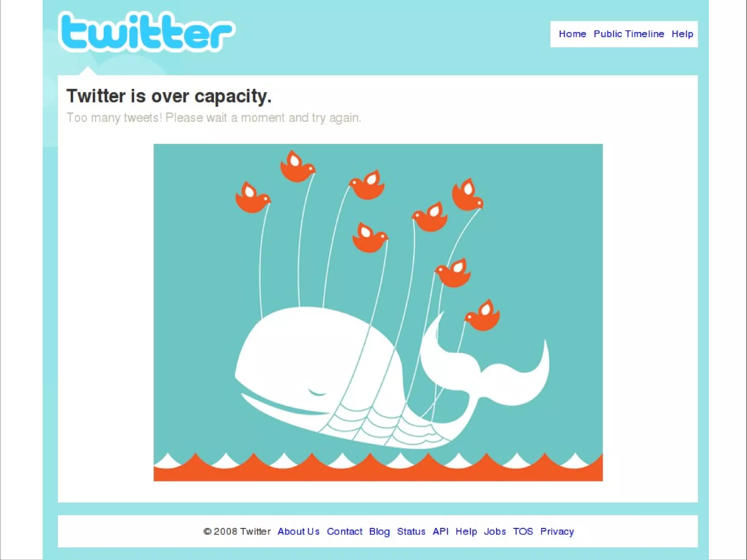Click the leftmost orange bird
The image size is (747, 560).
pos(252,197)
